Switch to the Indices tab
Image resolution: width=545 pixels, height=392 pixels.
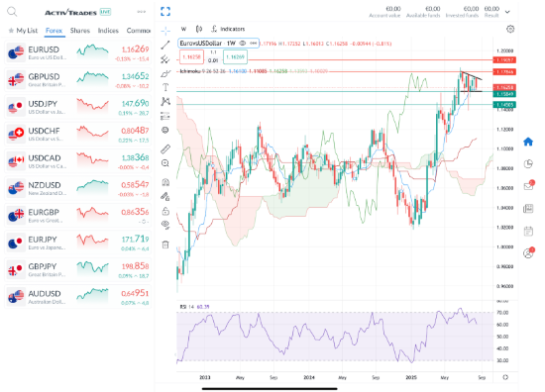108,31
